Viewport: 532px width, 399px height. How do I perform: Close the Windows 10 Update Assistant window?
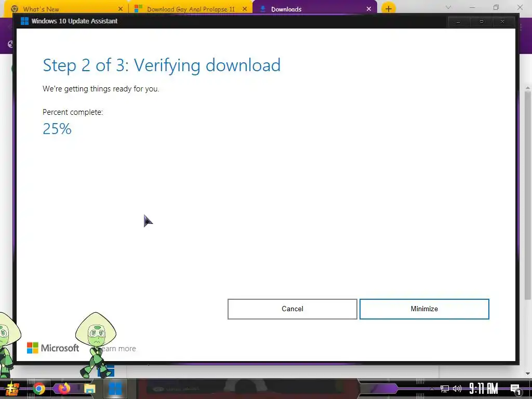(x=502, y=21)
